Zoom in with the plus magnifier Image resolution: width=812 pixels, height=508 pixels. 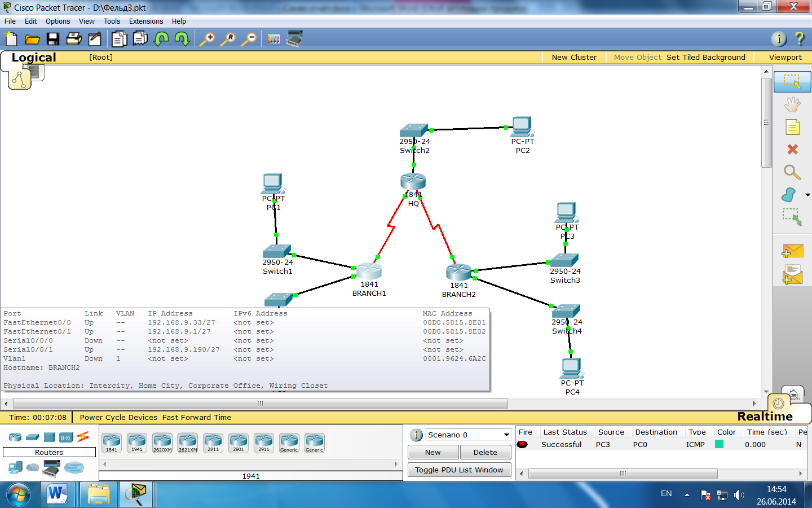tap(207, 39)
